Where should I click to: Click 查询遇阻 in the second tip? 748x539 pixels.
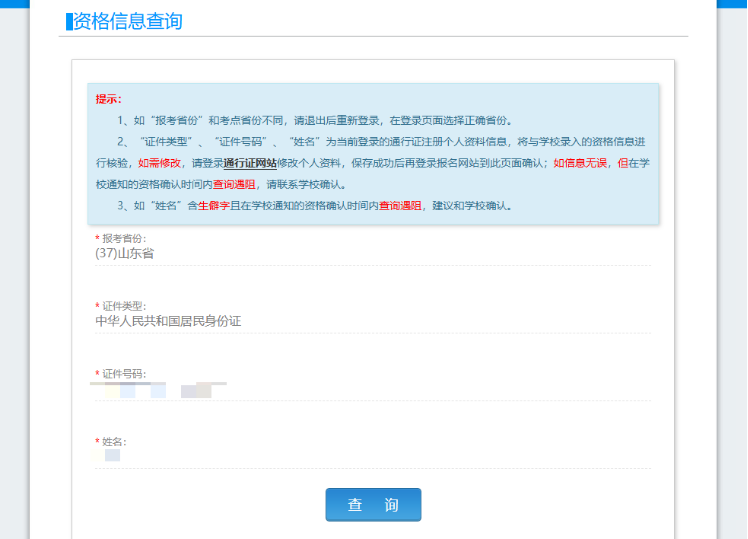(233, 185)
